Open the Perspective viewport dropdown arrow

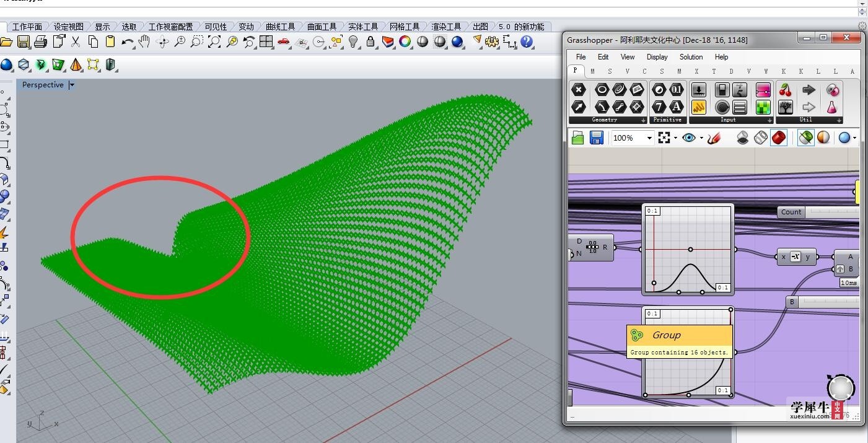(x=72, y=85)
